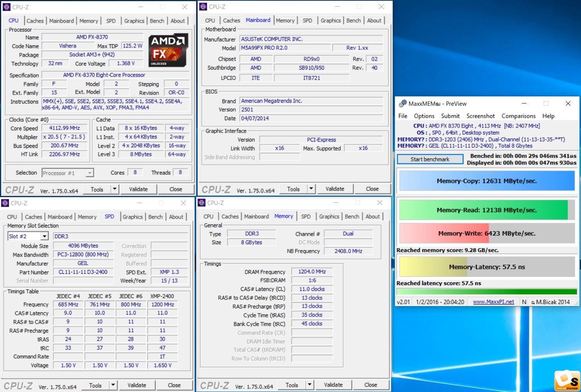
Task: Click the Memory-Read result bar
Action: pos(487,210)
